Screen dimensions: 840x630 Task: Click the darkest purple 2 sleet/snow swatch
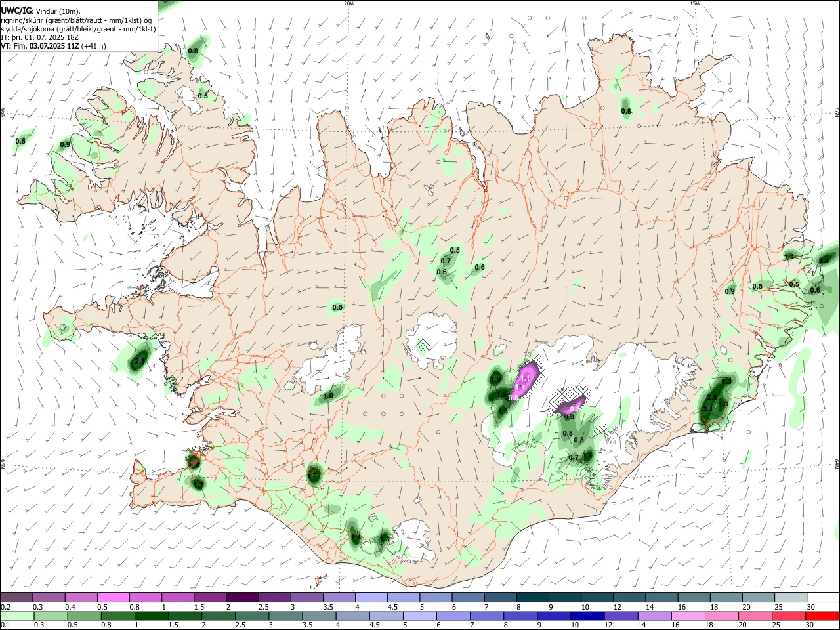241,597
